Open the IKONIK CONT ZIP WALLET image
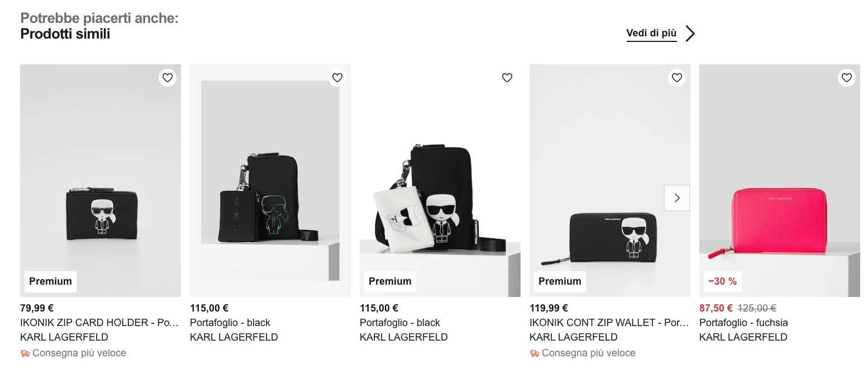Screen dimensions: 868x368 [x=610, y=181]
